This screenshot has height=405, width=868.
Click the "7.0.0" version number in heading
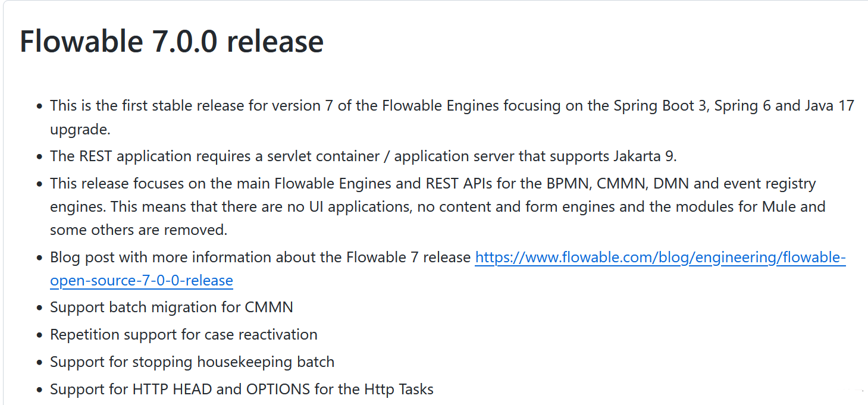click(180, 42)
